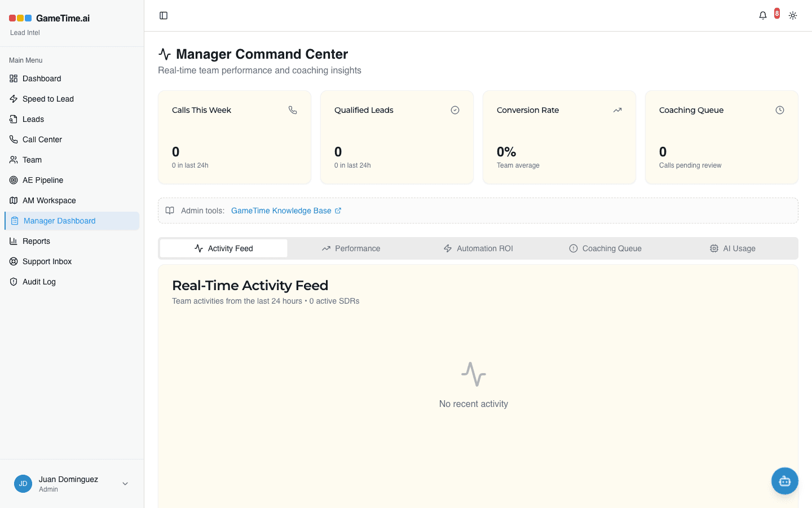The image size is (812, 508).
Task: Go to Speed to Lead page
Action: (x=72, y=99)
